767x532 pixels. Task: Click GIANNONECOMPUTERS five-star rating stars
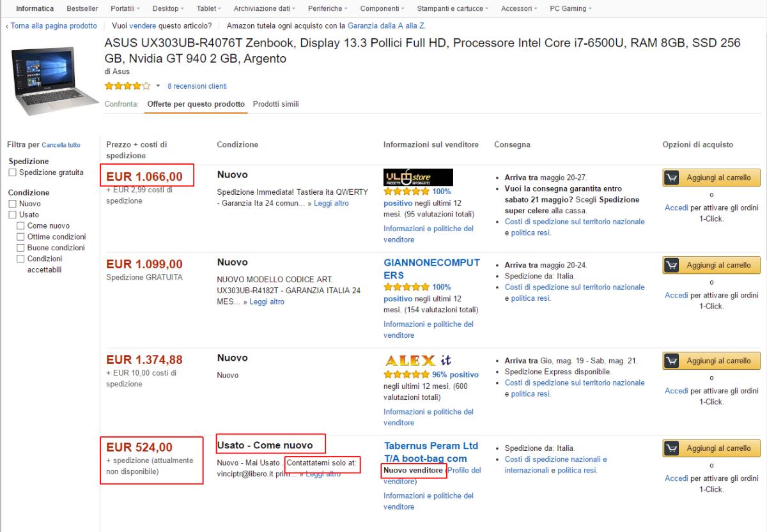tap(405, 287)
